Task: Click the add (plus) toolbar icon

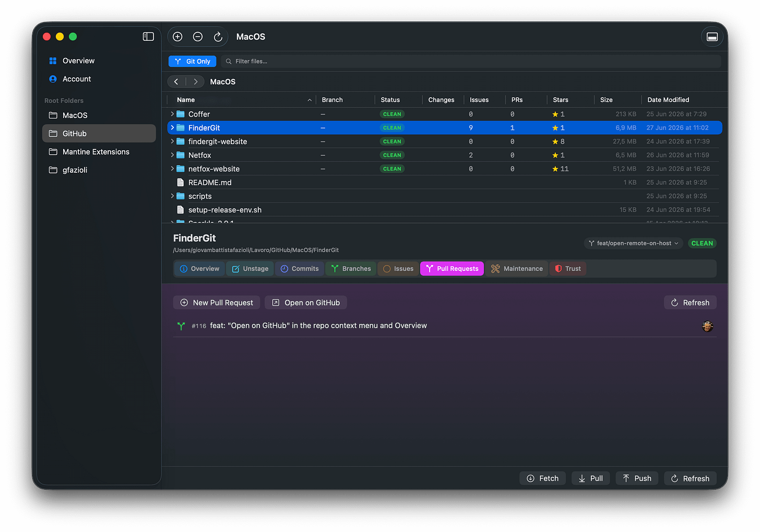Action: tap(177, 37)
